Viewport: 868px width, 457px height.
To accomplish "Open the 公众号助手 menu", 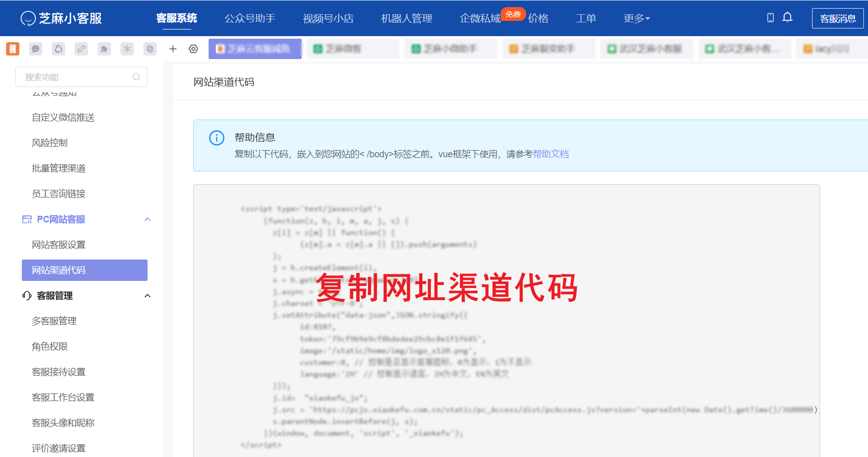I will [x=250, y=18].
